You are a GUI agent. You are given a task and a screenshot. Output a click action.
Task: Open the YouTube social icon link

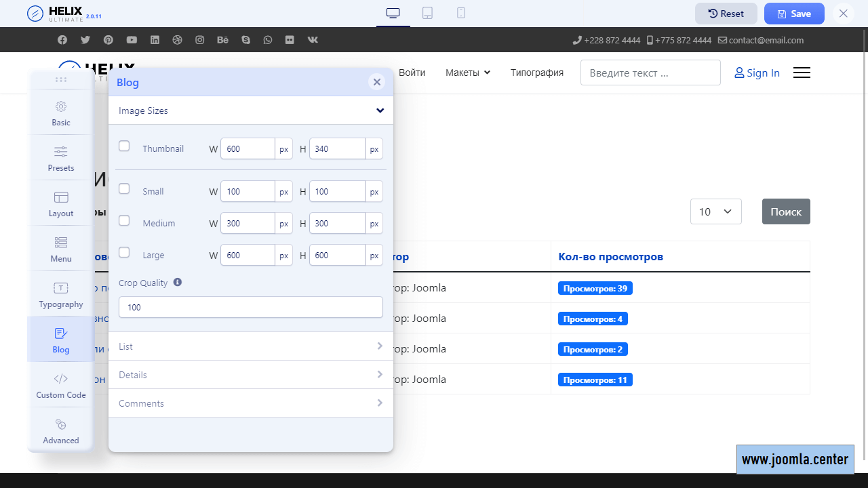132,40
